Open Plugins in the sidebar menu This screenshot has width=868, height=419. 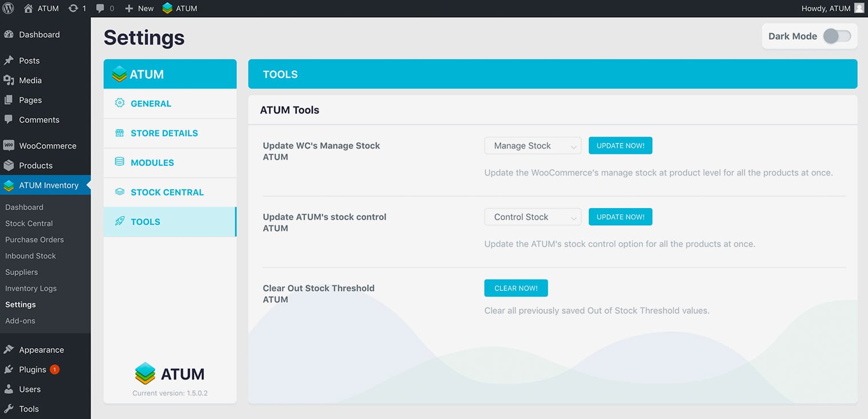point(33,370)
